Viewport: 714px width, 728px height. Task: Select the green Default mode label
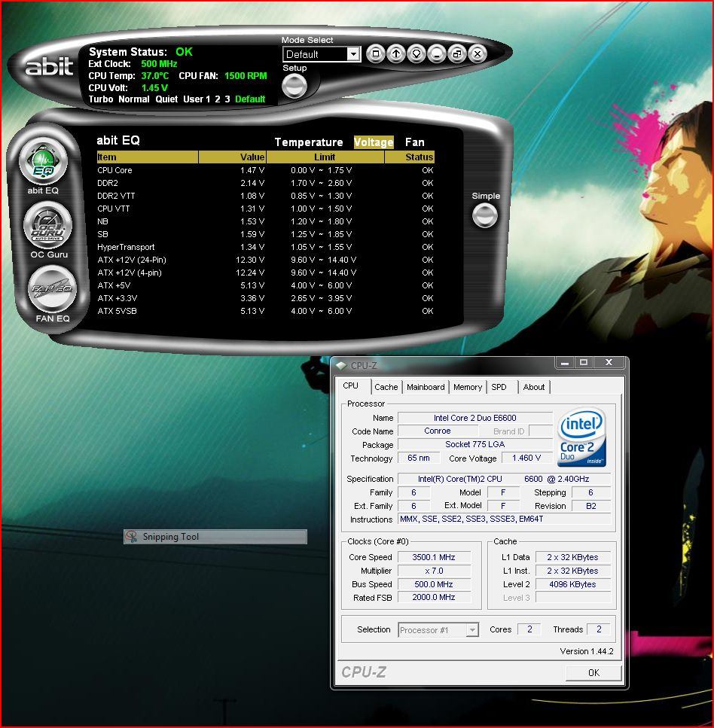250,99
